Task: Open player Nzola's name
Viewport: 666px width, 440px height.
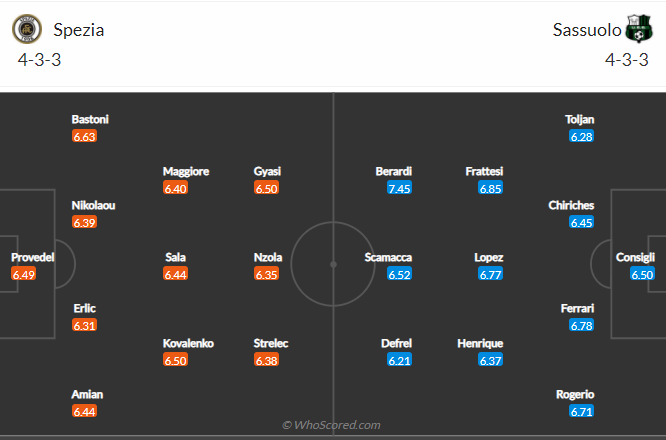Action: [268, 257]
